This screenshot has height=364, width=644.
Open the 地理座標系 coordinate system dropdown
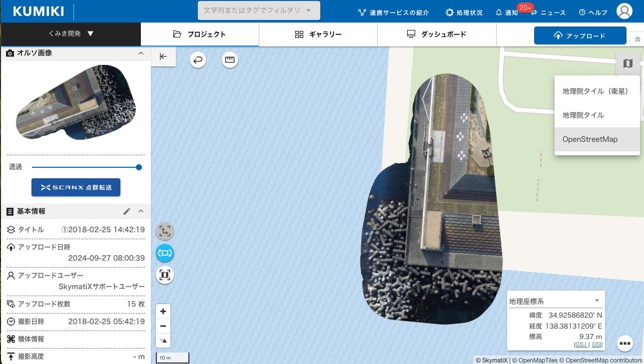click(555, 301)
